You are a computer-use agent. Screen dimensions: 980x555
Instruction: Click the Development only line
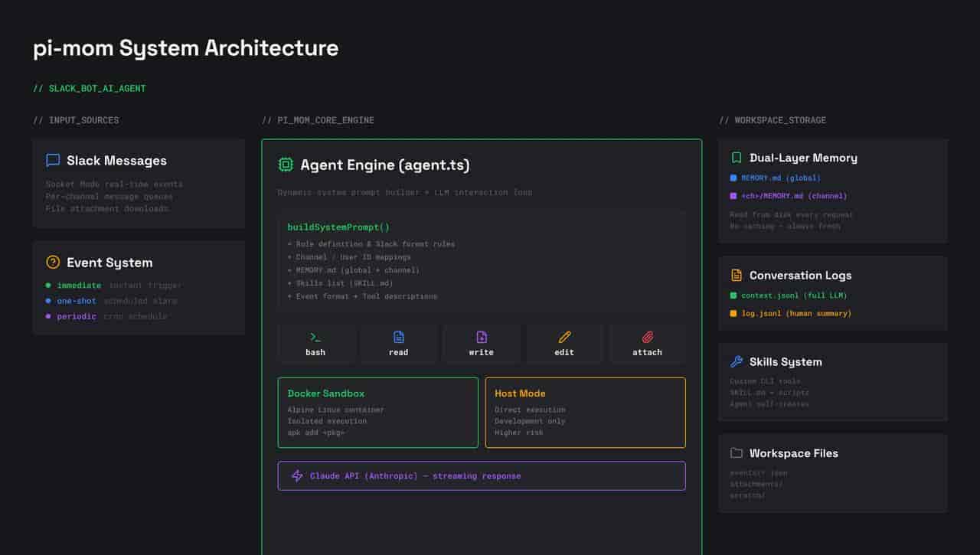(530, 421)
